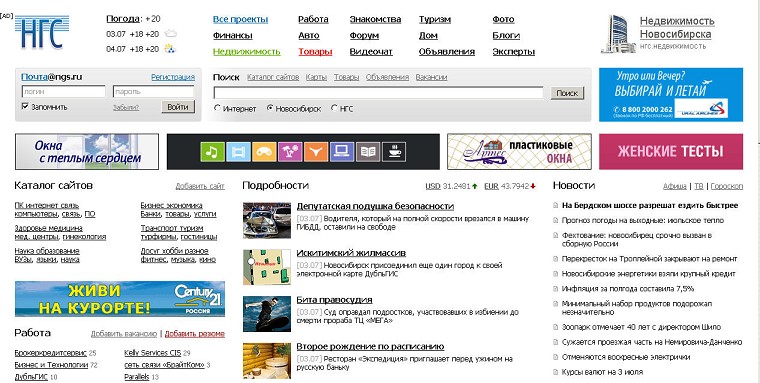Click document icon beside Инфляция за полгода news
Image resolution: width=760 pixels, height=383 pixels.
pyautogui.click(x=556, y=289)
